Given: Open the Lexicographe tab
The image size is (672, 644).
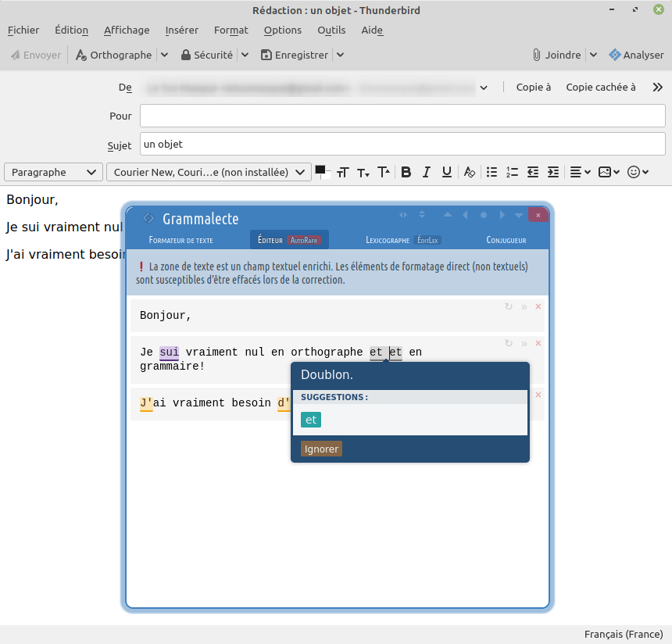Looking at the screenshot, I should click(388, 240).
